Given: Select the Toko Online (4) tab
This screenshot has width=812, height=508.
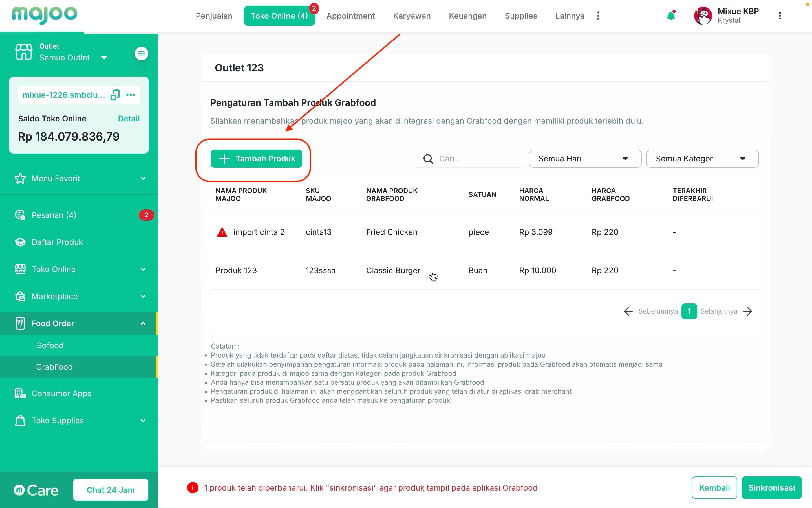Looking at the screenshot, I should click(279, 16).
